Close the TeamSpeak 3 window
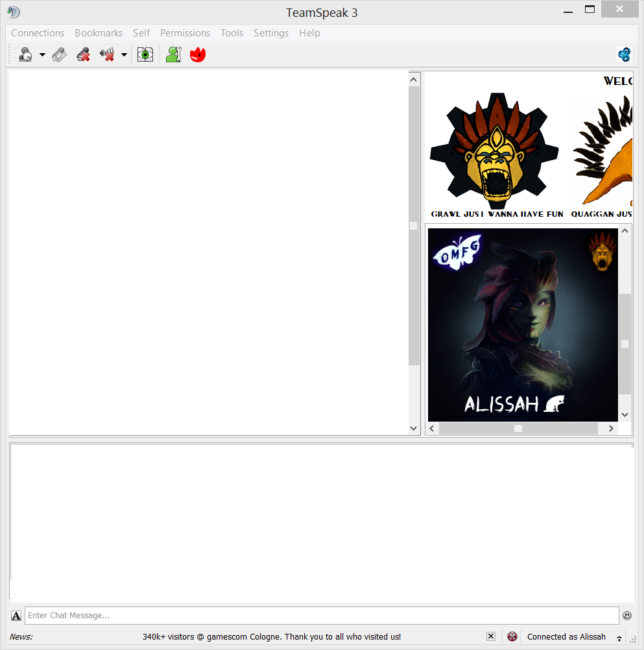The width and height of the screenshot is (644, 650). pyautogui.click(x=619, y=9)
